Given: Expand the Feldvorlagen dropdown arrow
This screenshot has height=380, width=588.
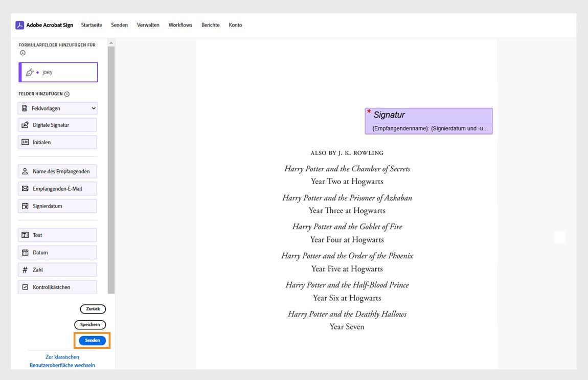Looking at the screenshot, I should (94, 108).
